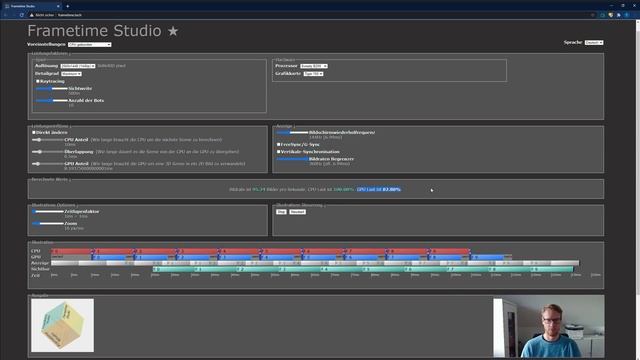Enable the Raytracing checkbox
The image size is (640, 360).
[38, 81]
